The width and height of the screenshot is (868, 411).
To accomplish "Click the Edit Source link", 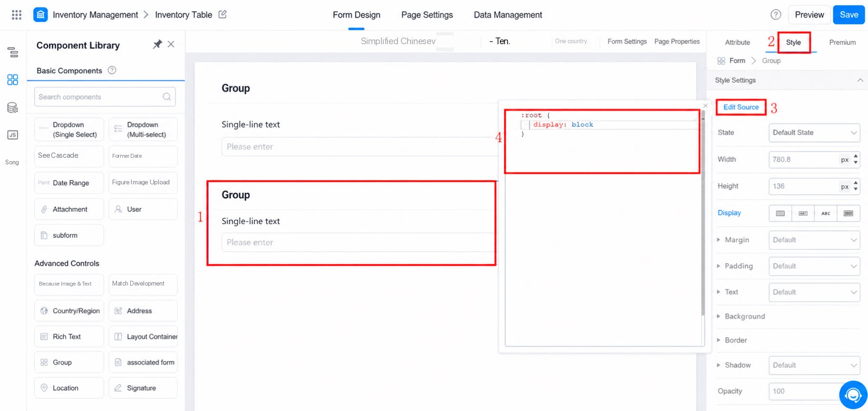I will pos(741,107).
